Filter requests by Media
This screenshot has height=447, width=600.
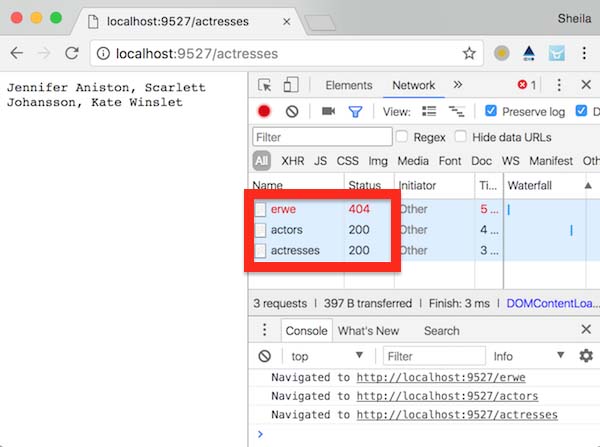(x=413, y=161)
